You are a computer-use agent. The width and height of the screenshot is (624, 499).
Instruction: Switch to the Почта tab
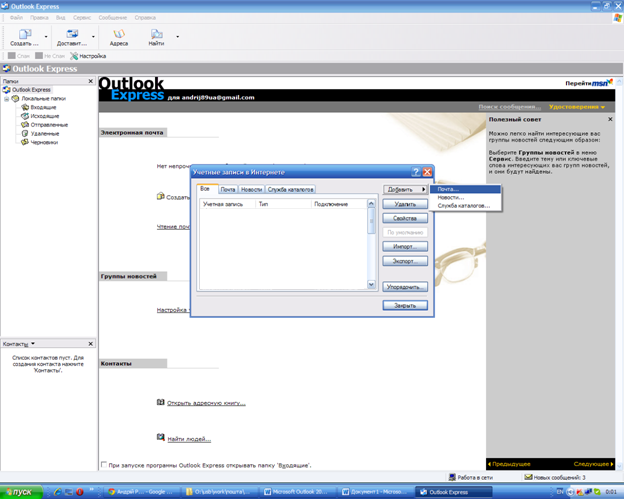click(x=228, y=189)
